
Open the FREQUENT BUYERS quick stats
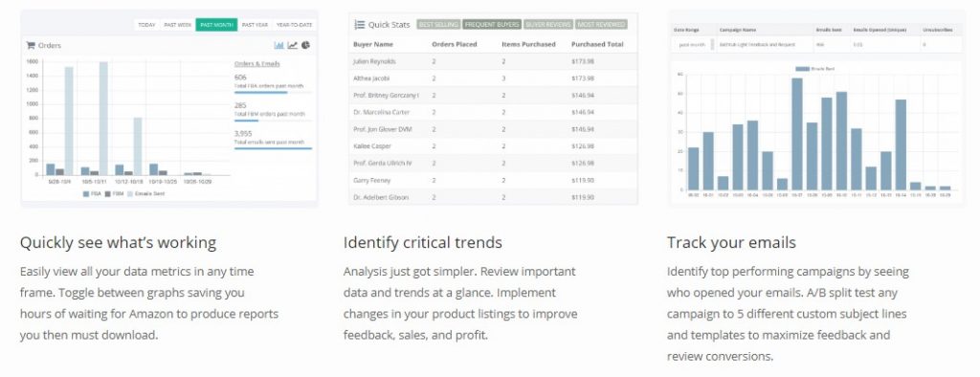pyautogui.click(x=492, y=24)
